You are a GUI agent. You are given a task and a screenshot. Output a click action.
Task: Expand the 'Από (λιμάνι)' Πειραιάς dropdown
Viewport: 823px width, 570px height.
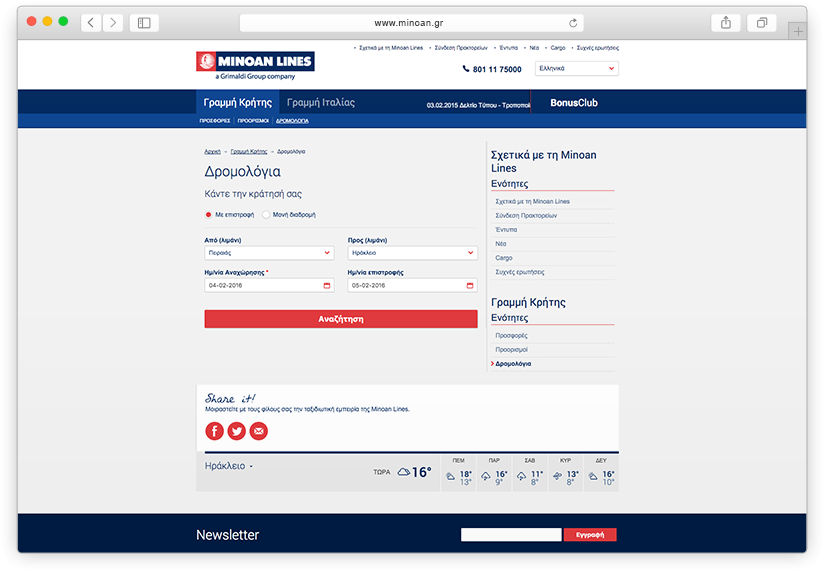pos(269,253)
